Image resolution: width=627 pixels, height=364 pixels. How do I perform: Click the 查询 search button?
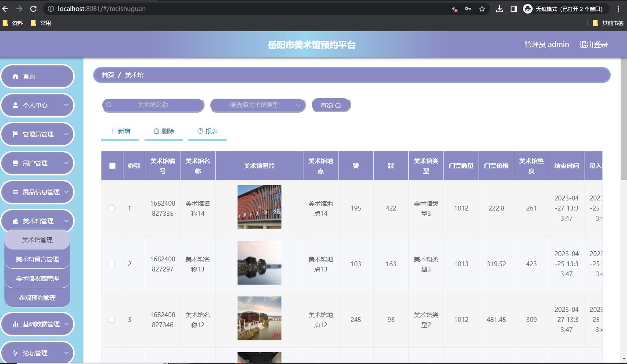coord(331,105)
